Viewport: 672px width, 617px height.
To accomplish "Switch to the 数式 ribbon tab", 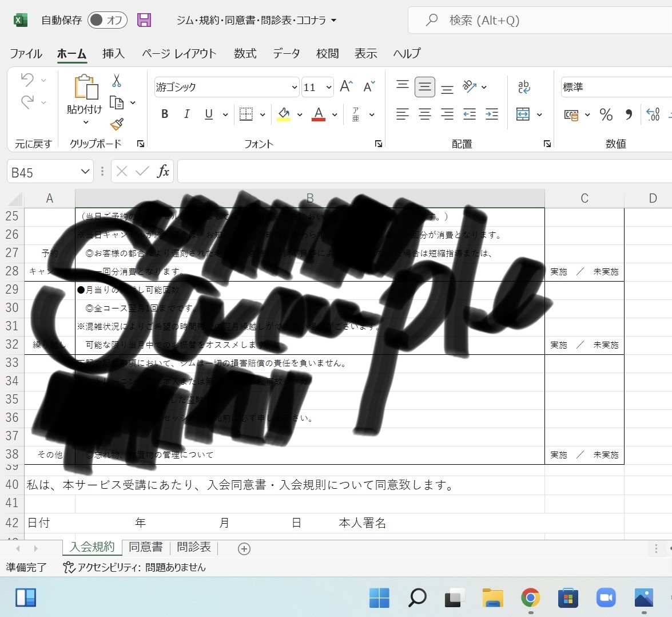I will point(245,54).
